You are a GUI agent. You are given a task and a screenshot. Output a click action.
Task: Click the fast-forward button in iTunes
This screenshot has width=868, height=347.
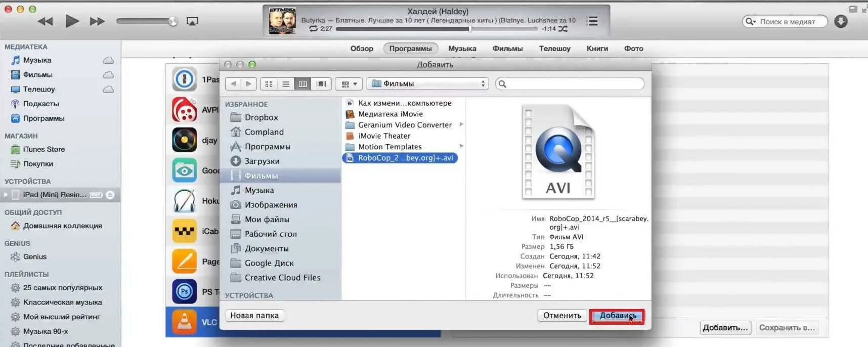click(97, 21)
